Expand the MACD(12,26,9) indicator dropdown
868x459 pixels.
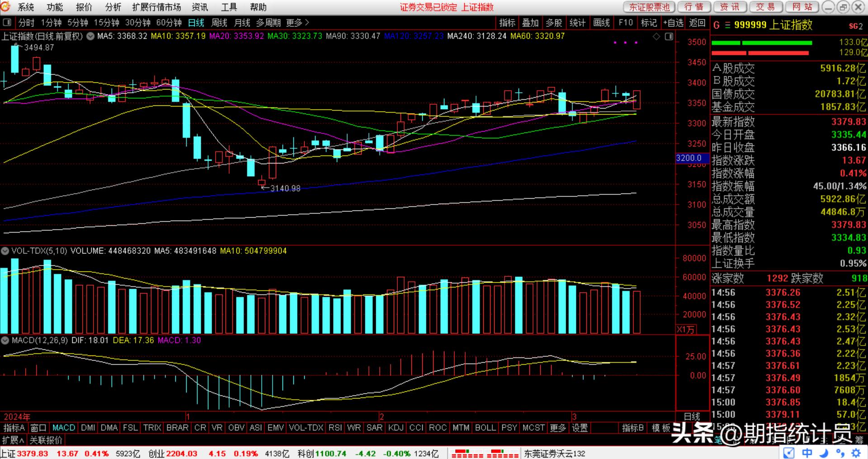pyautogui.click(x=5, y=340)
